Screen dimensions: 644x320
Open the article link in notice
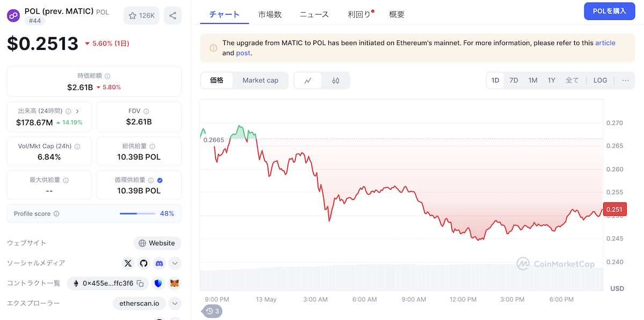[605, 43]
